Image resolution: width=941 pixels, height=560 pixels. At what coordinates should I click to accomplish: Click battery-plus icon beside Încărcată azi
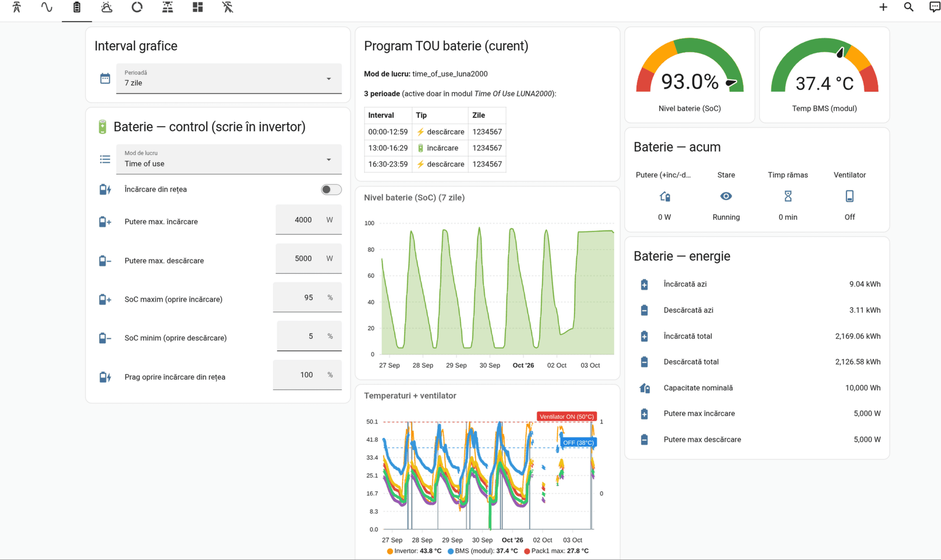[645, 284]
